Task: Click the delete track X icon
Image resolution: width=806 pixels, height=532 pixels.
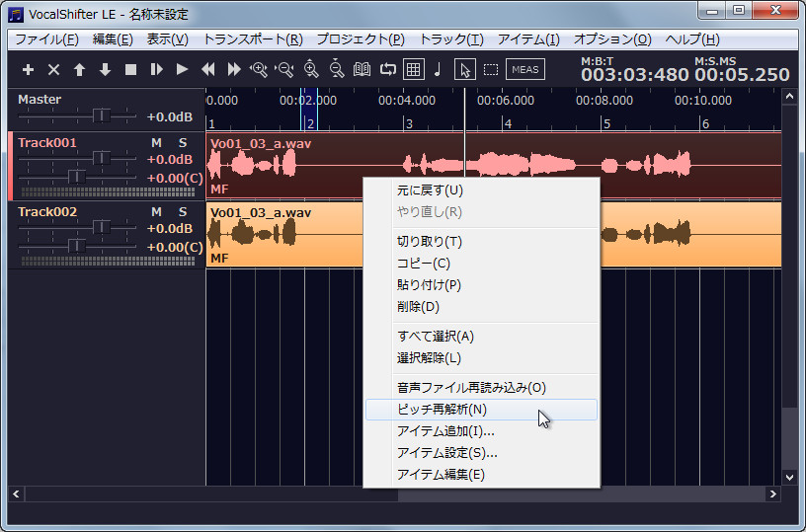Action: click(x=53, y=69)
